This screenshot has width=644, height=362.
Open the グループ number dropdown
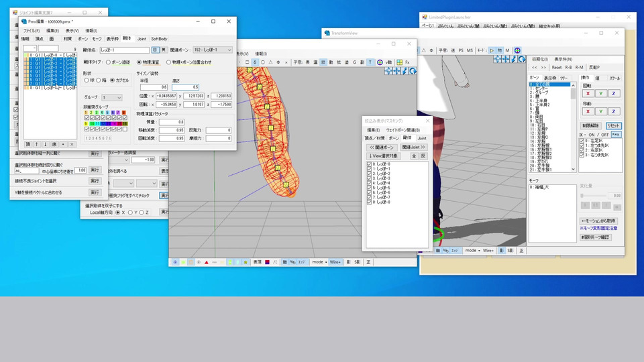click(113, 97)
